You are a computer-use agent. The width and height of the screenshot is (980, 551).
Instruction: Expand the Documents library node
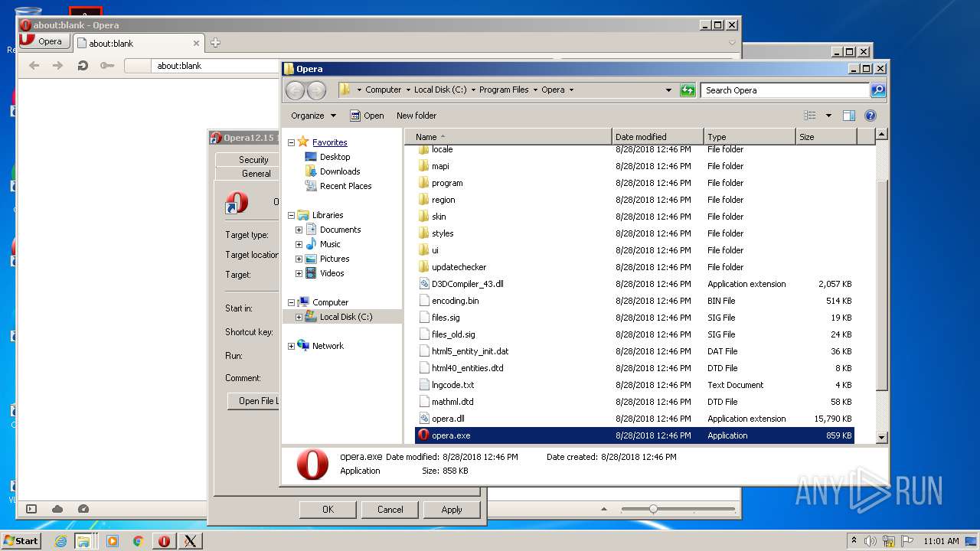(x=299, y=230)
